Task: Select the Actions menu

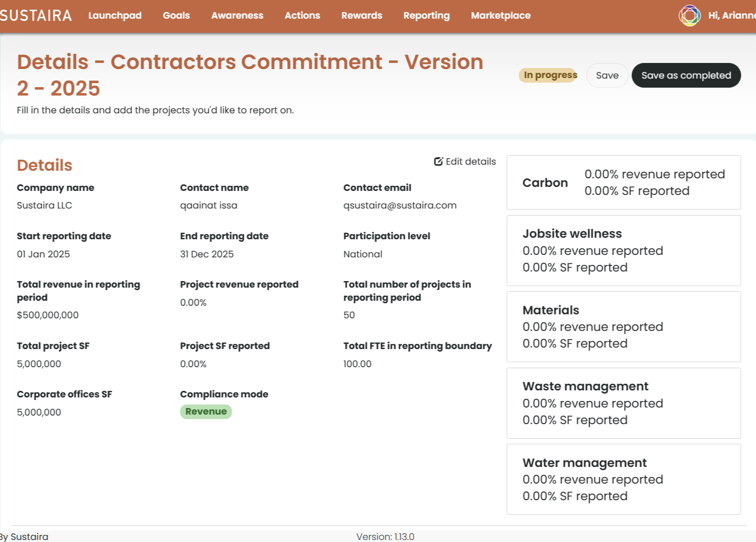Action: pyautogui.click(x=302, y=16)
